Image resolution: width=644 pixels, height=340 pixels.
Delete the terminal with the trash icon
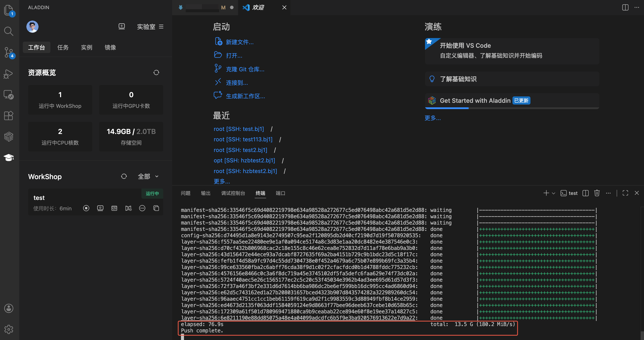pyautogui.click(x=597, y=193)
